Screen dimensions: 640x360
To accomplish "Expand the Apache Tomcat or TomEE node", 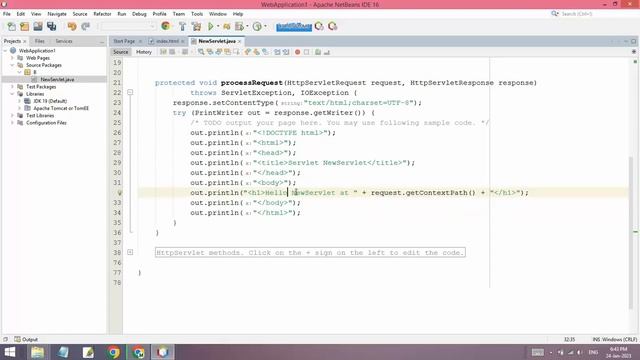I will point(19,108).
